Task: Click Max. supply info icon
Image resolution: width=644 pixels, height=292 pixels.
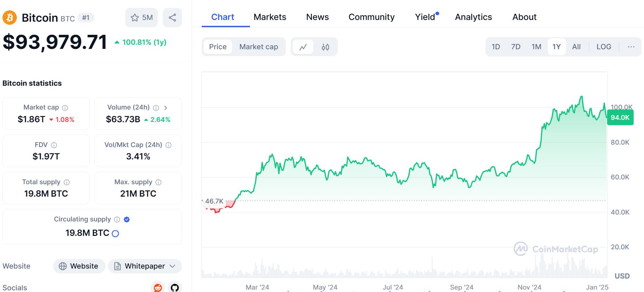Action: pyautogui.click(x=158, y=182)
